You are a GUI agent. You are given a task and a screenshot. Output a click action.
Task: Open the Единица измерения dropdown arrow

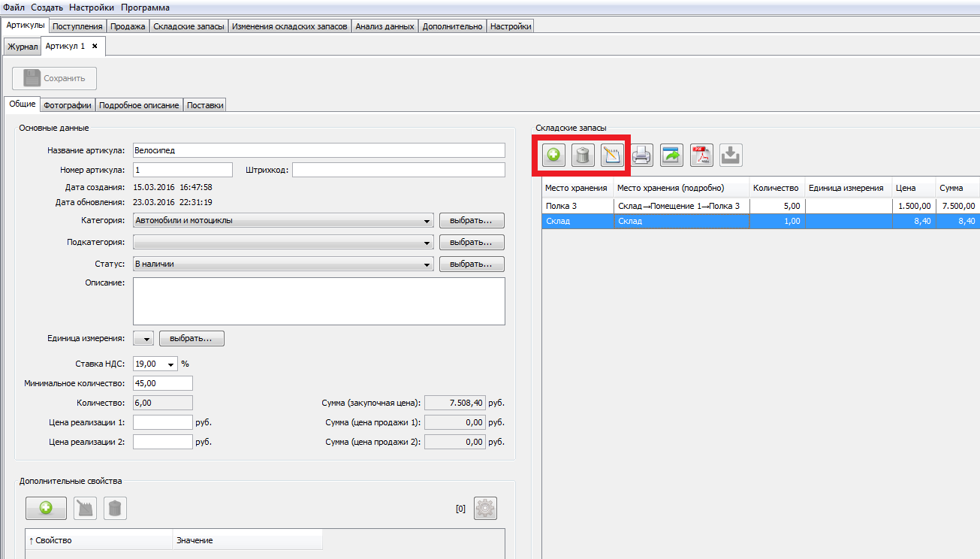(143, 339)
